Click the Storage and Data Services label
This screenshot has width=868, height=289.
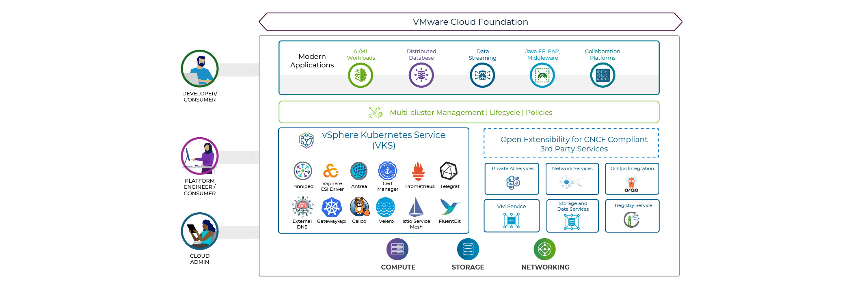[x=573, y=206]
